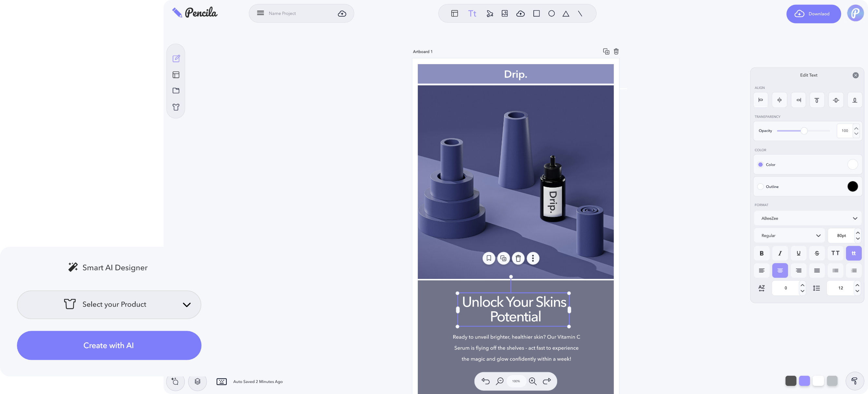The image size is (868, 394).
Task: Select the Rectangle shape tool
Action: [536, 13]
